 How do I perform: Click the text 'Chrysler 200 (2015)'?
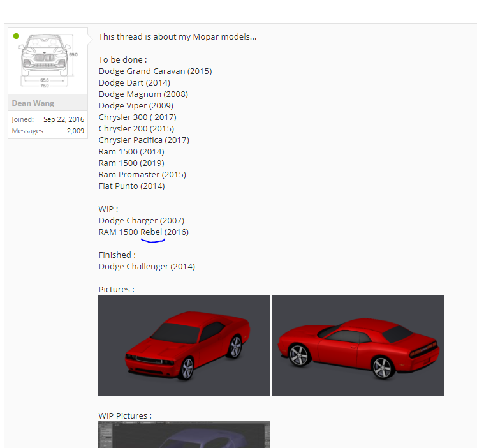[136, 129]
